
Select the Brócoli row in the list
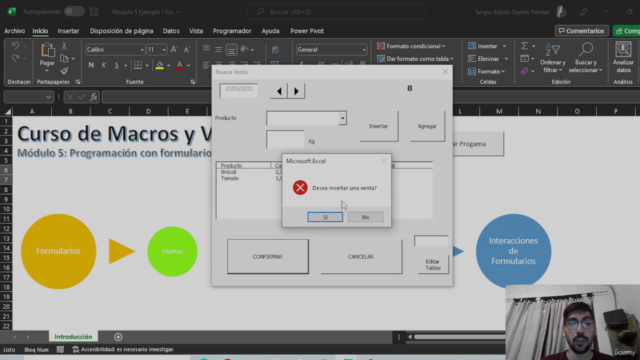tap(229, 172)
